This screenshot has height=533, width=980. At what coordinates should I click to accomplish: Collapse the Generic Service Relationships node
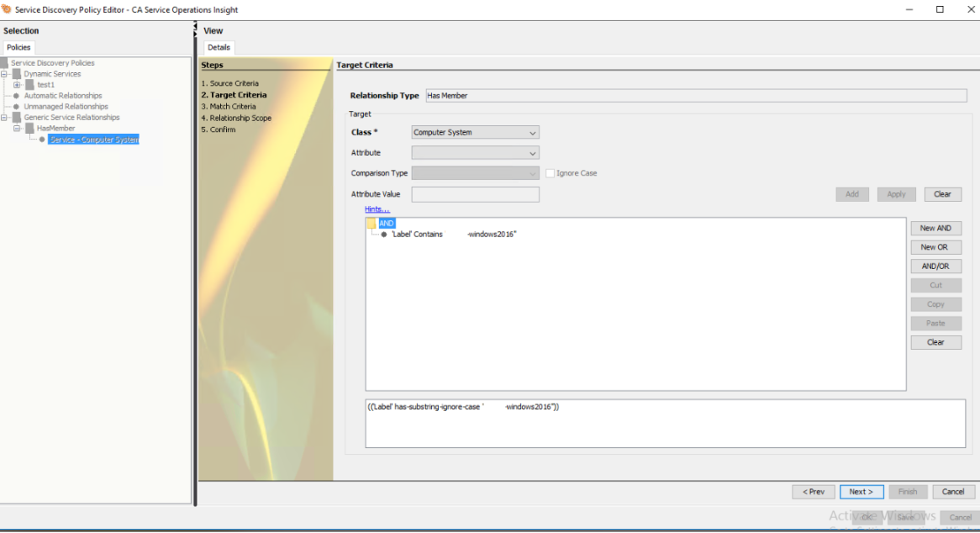click(4, 118)
